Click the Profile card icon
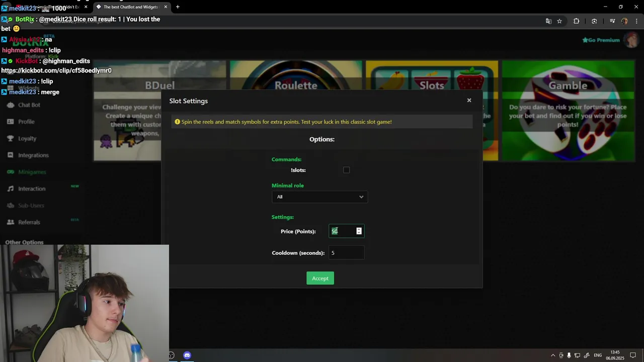This screenshot has width=644, height=362. point(10,122)
